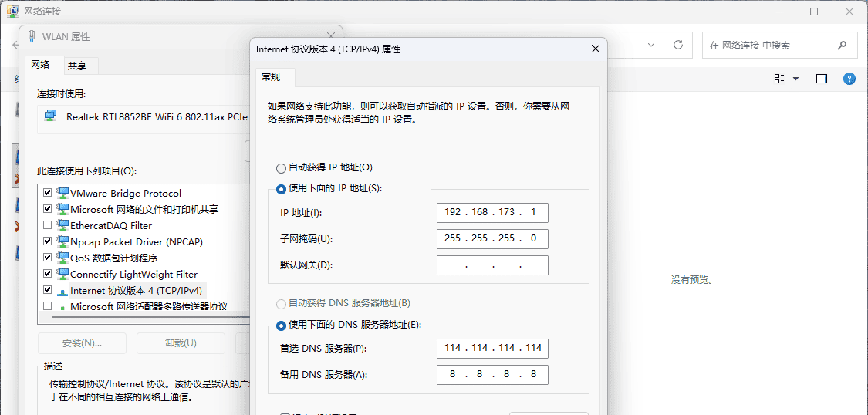This screenshot has height=415, width=868.
Task: Toggle the preview pane icon
Action: coord(822,79)
